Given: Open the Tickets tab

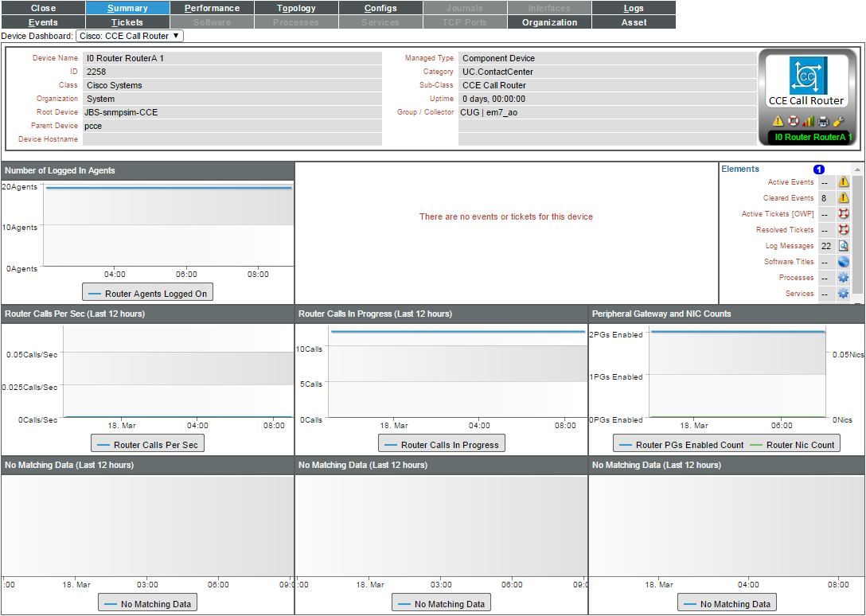Looking at the screenshot, I should [x=127, y=22].
